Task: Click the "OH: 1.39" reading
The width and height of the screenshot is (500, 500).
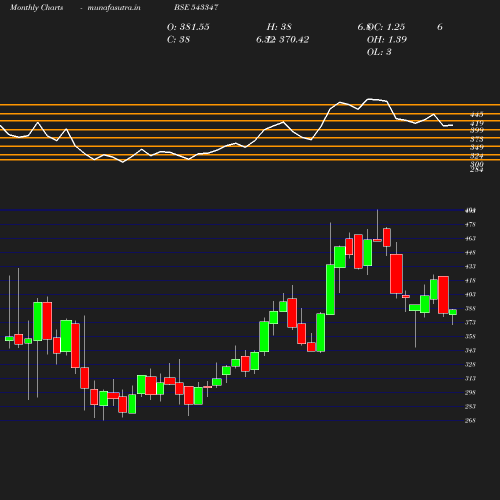Action: point(387,40)
